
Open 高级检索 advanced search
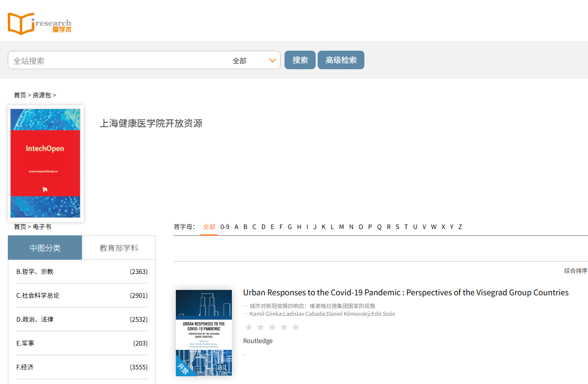(x=341, y=60)
